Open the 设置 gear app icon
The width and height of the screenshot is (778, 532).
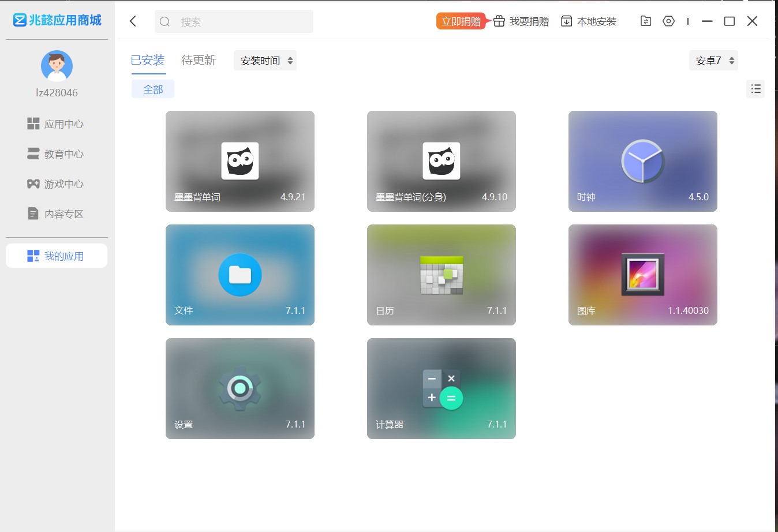pos(240,388)
